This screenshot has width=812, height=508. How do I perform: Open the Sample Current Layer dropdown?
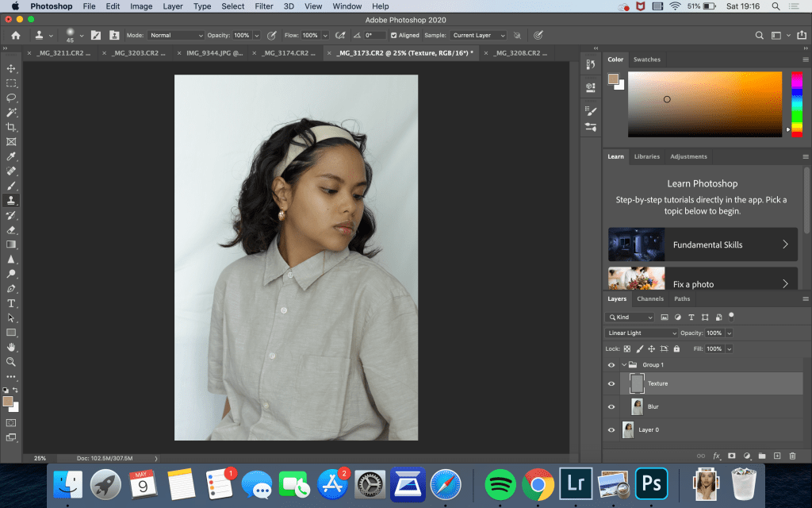tap(478, 36)
